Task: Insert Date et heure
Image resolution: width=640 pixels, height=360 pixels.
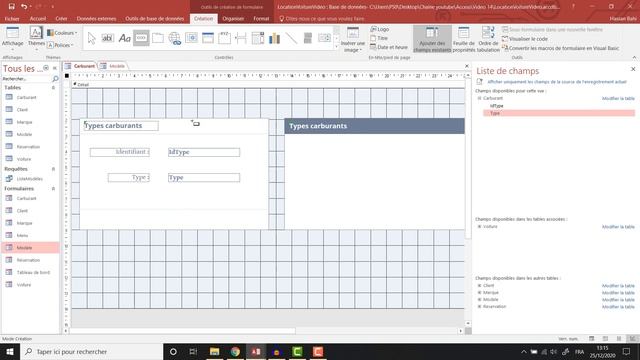Action: 389,47
